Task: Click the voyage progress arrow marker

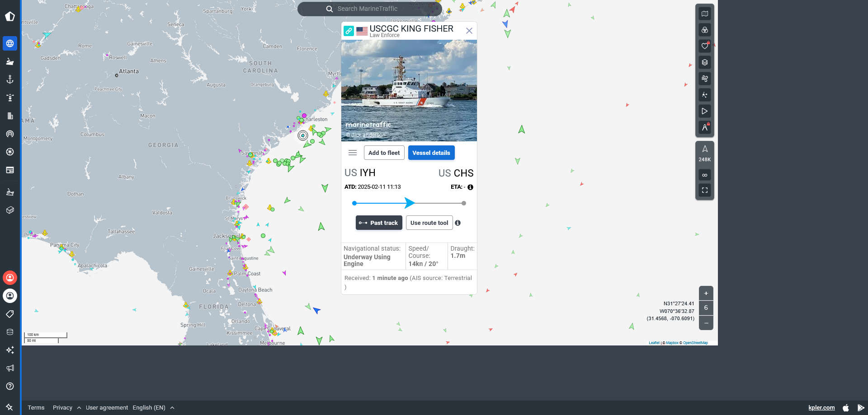Action: click(410, 203)
